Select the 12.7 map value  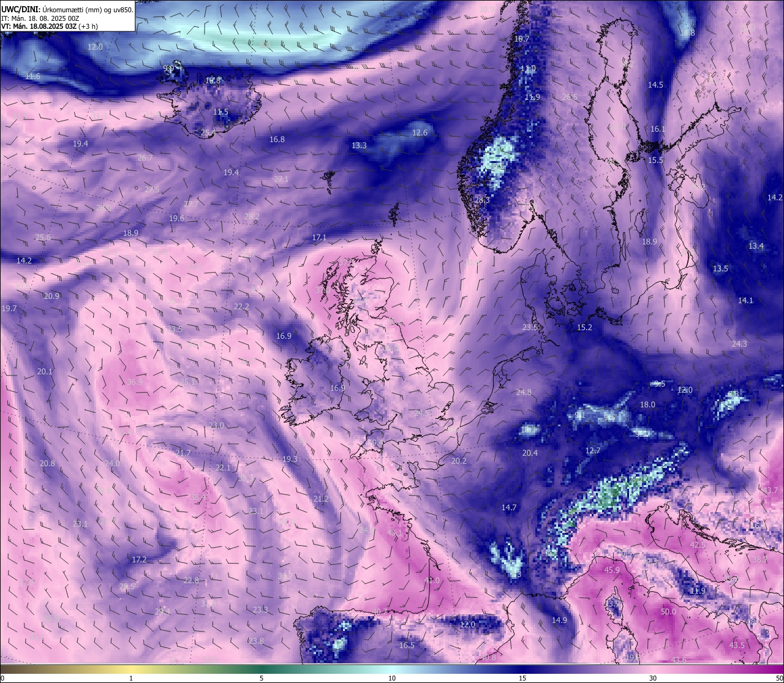pos(593,451)
